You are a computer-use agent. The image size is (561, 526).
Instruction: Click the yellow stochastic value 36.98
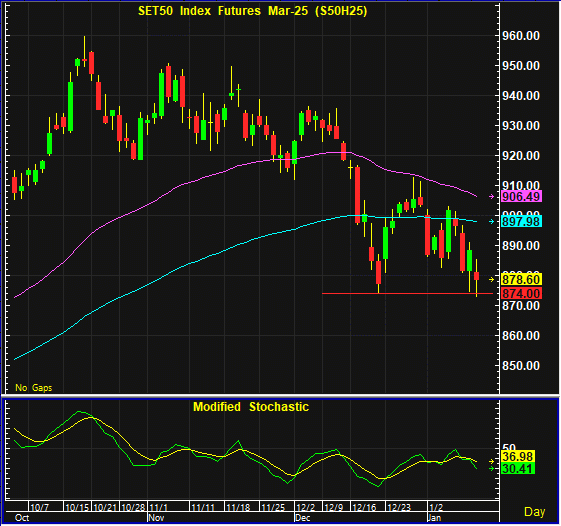(518, 457)
